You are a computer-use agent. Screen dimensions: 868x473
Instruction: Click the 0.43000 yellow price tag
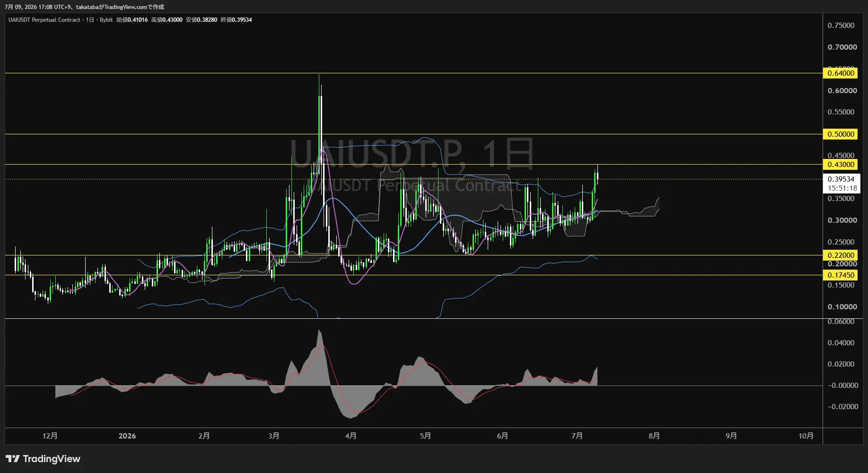[x=841, y=165]
